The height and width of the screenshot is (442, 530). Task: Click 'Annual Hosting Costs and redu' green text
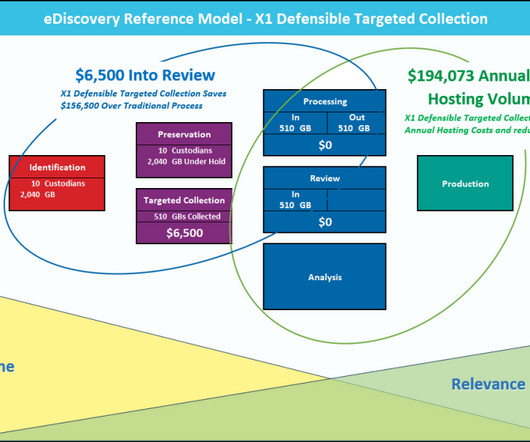click(467, 130)
